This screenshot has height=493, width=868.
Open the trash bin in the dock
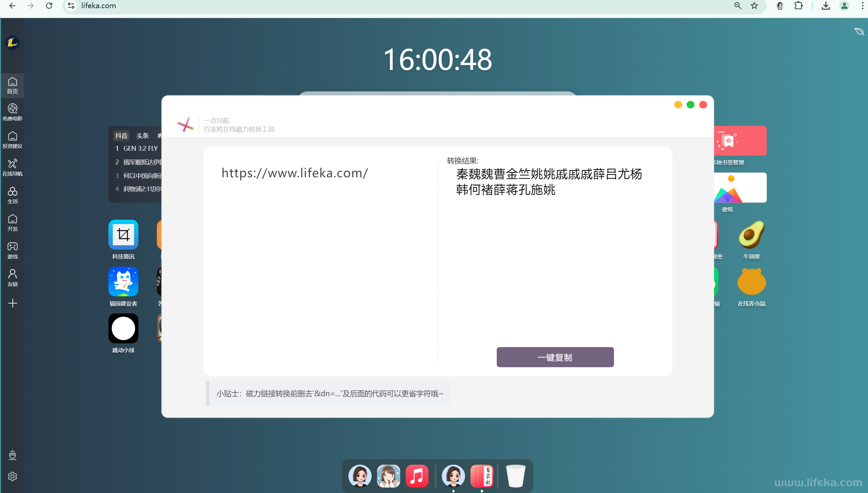pos(515,476)
